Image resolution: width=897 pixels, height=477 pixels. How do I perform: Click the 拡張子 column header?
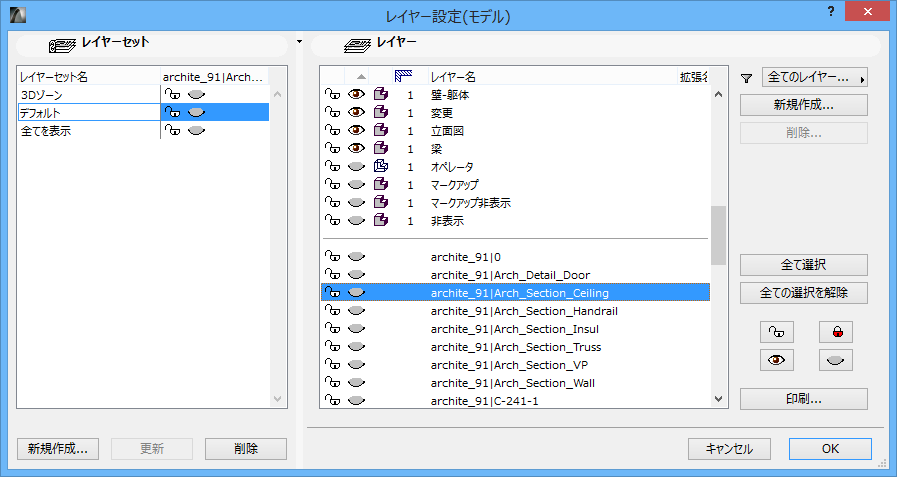point(694,77)
